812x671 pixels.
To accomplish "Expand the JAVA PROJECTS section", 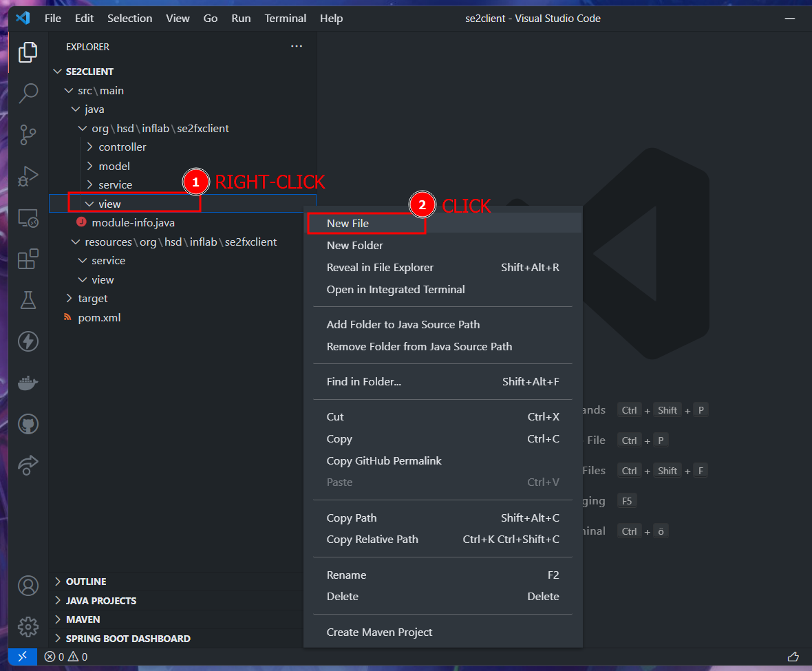I will click(x=58, y=601).
